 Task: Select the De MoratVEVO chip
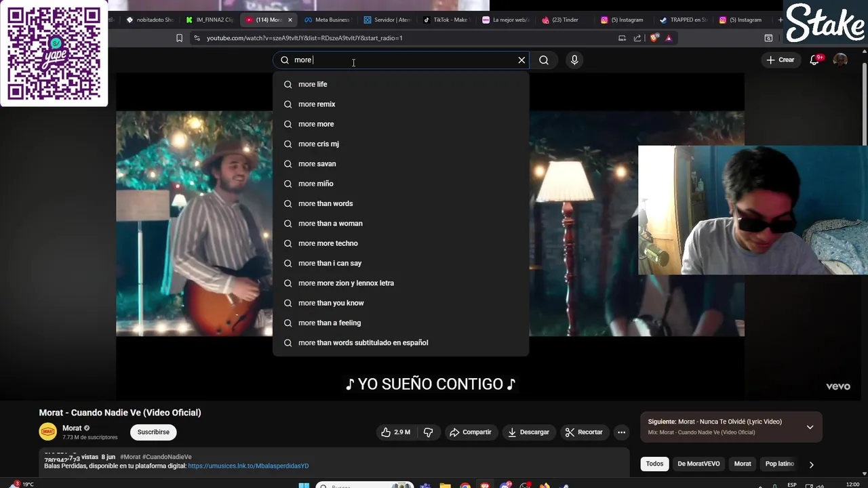coord(698,464)
